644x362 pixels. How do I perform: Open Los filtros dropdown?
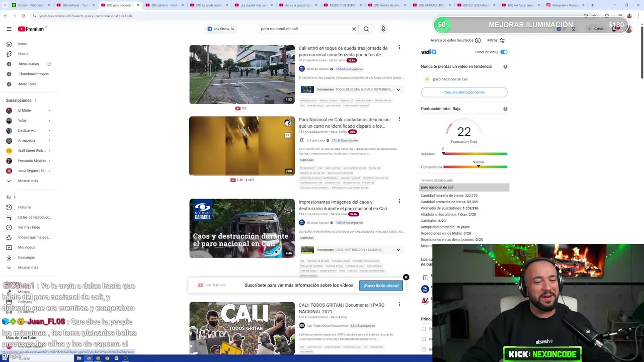(221, 29)
